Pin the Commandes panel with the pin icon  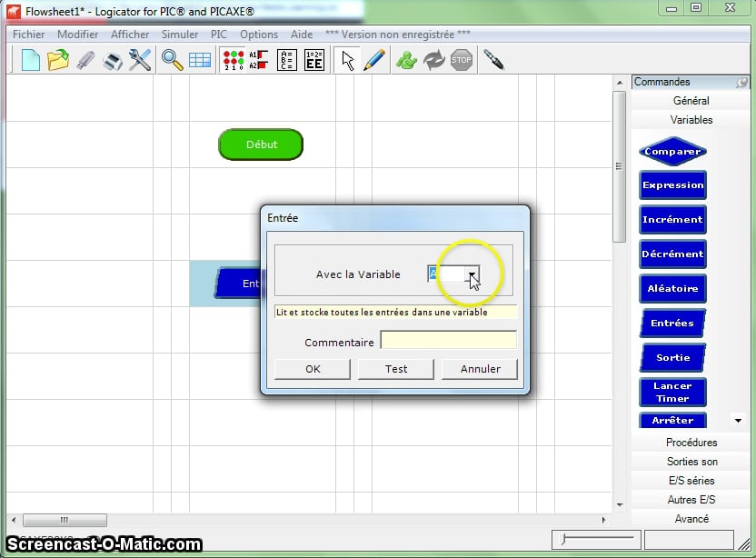pos(741,83)
